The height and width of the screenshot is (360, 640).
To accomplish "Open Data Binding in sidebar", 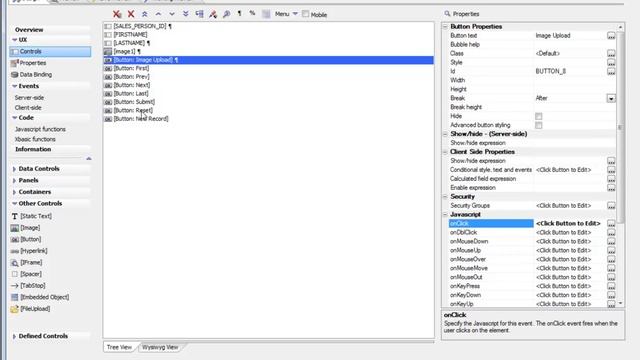I will point(36,75).
